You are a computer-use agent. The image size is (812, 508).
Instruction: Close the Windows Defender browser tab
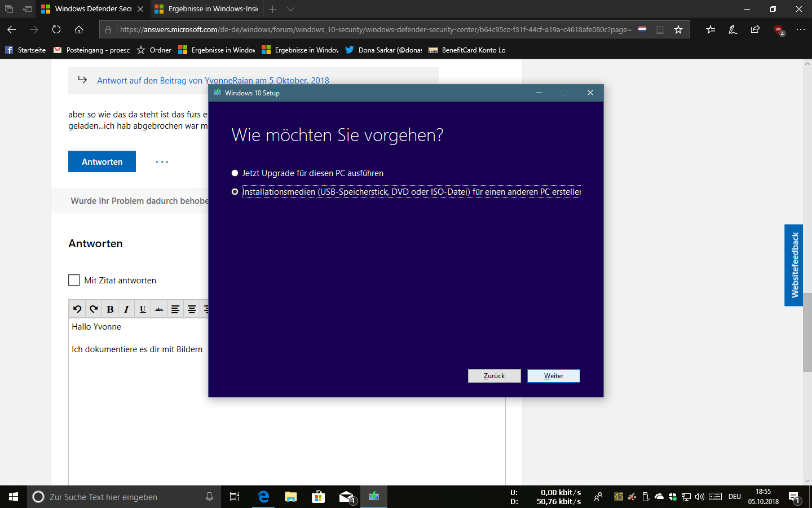[140, 9]
